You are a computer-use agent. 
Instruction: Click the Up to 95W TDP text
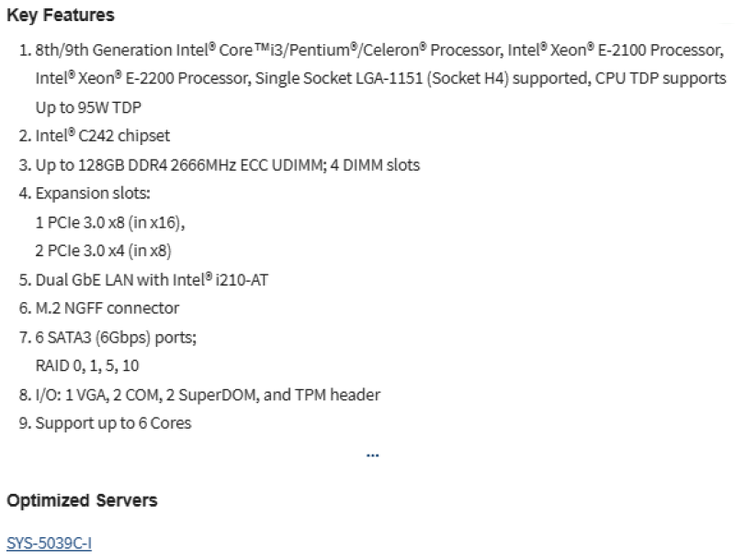tap(88, 107)
